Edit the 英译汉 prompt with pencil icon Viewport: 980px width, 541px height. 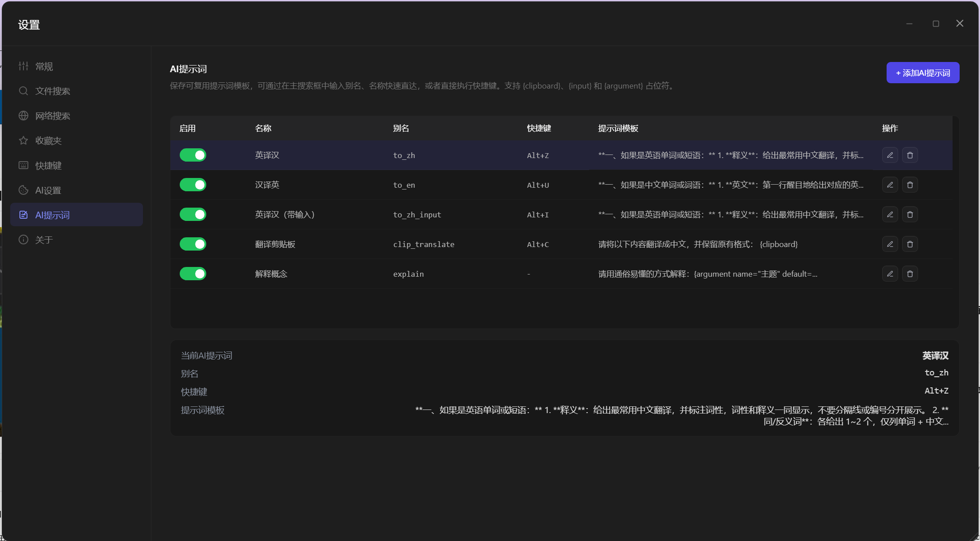(x=890, y=155)
